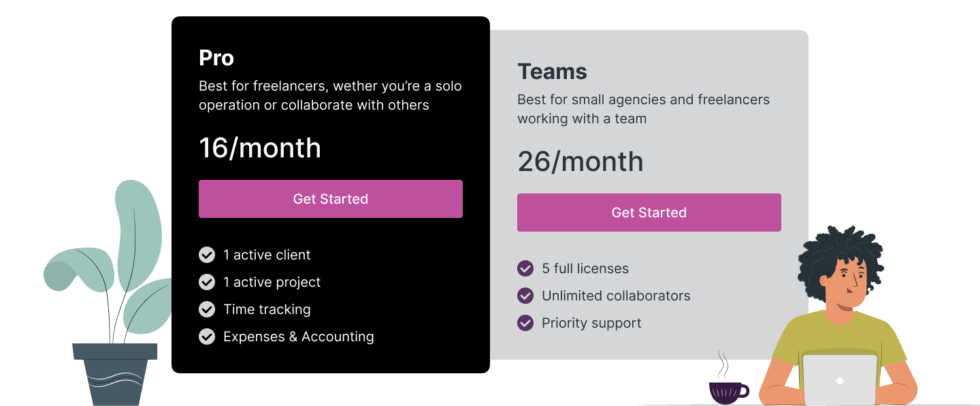
Task: Click the Teams description about small agencies
Action: 643,109
